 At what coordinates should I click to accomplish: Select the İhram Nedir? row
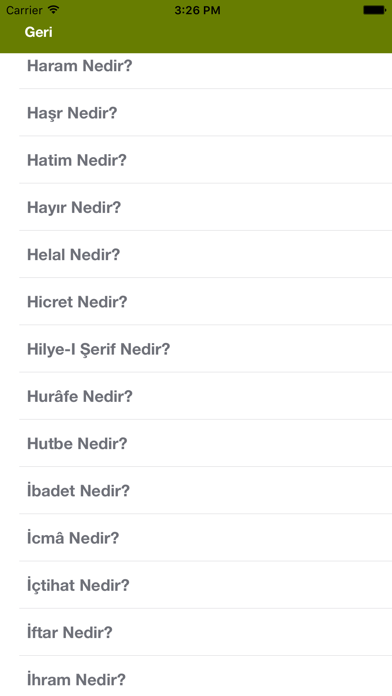click(196, 676)
